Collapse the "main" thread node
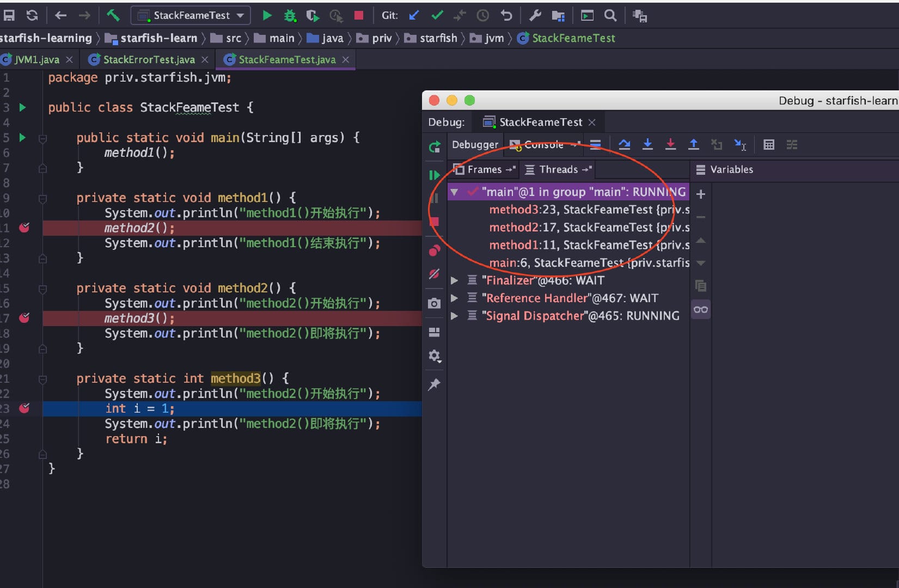Image resolution: width=899 pixels, height=588 pixels. tap(454, 192)
